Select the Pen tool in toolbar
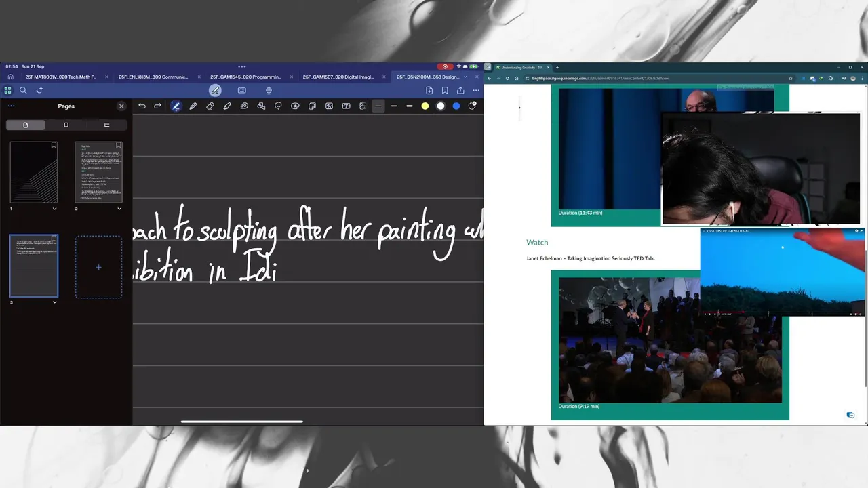 pyautogui.click(x=176, y=106)
